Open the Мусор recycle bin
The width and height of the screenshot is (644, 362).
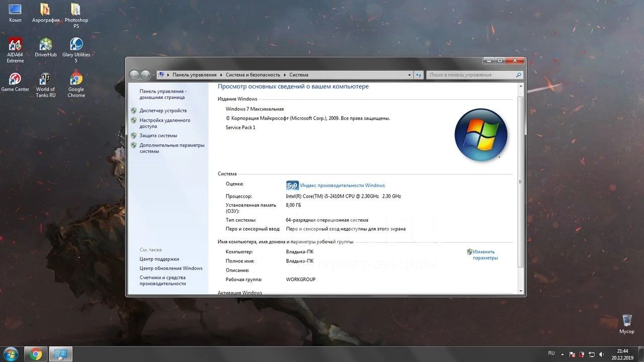click(x=627, y=324)
